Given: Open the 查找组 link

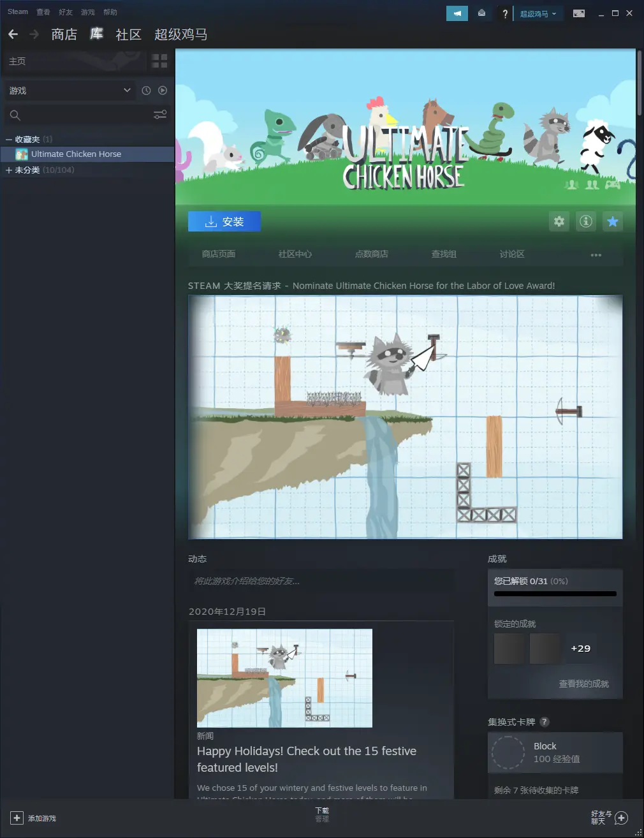Looking at the screenshot, I should (444, 254).
